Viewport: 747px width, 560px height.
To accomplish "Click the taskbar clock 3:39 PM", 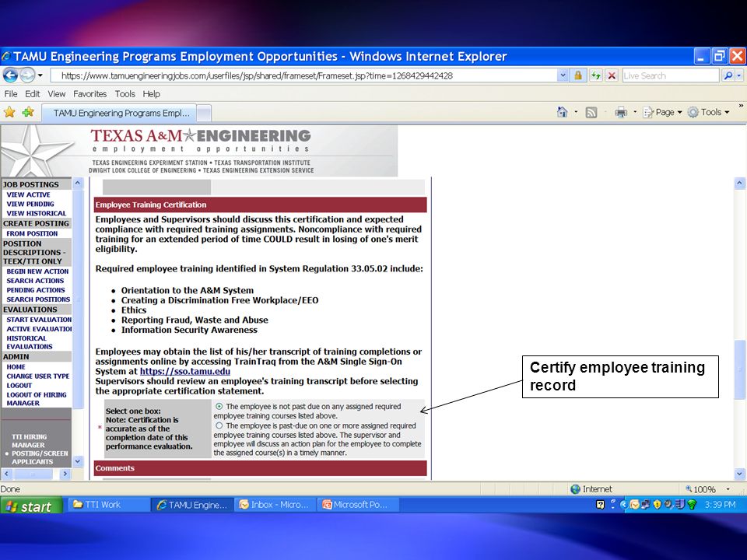I will click(x=720, y=505).
